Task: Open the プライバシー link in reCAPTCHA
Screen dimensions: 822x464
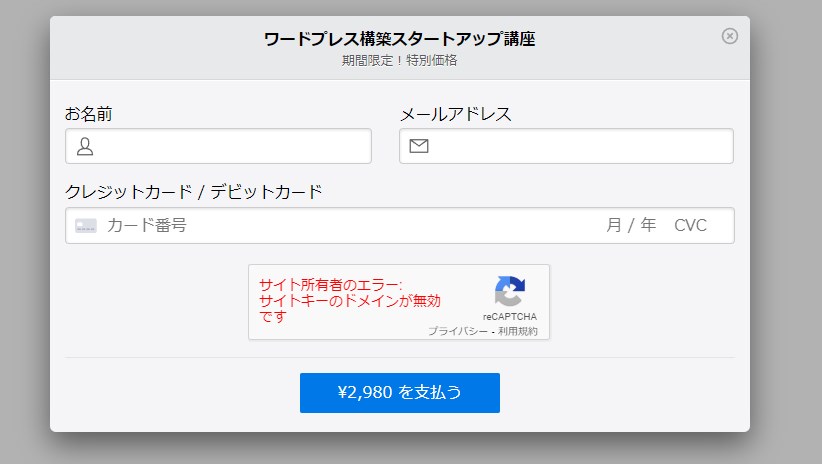Action: (458, 331)
